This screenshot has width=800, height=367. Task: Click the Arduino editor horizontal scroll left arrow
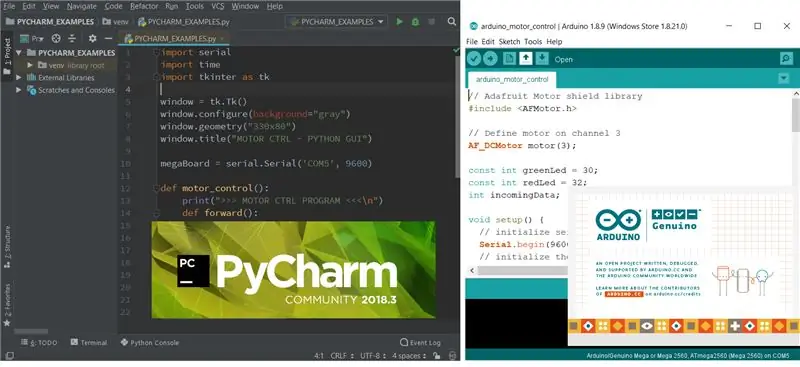click(x=472, y=271)
